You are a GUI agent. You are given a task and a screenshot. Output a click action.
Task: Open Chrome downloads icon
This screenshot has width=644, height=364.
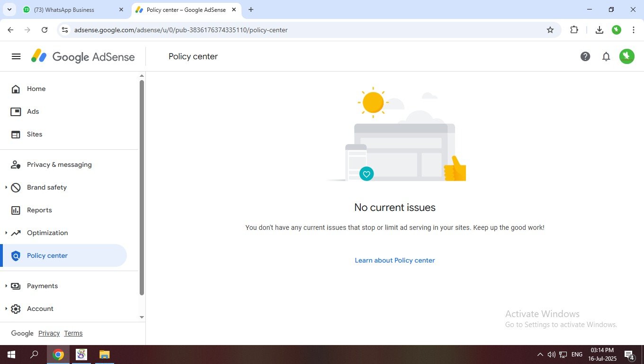click(x=599, y=30)
